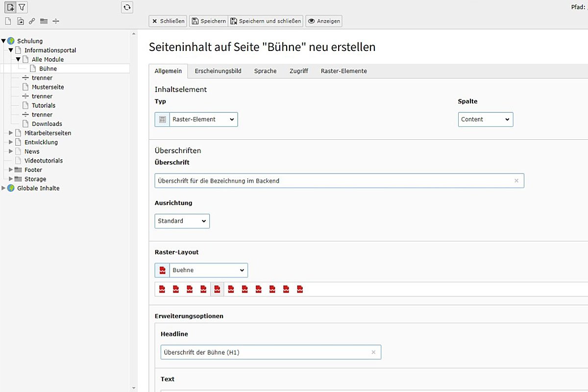Open the Typ dropdown showing Raster-Element
The image size is (588, 392).
202,119
